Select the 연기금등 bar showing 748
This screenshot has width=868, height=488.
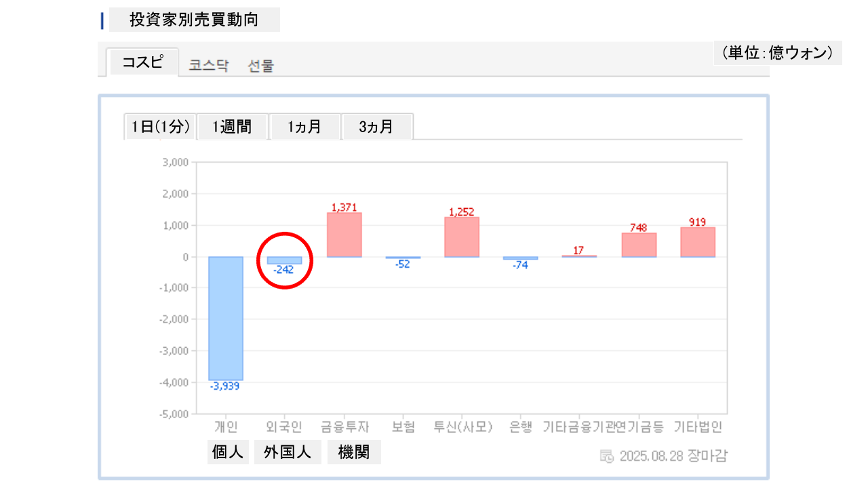point(639,245)
